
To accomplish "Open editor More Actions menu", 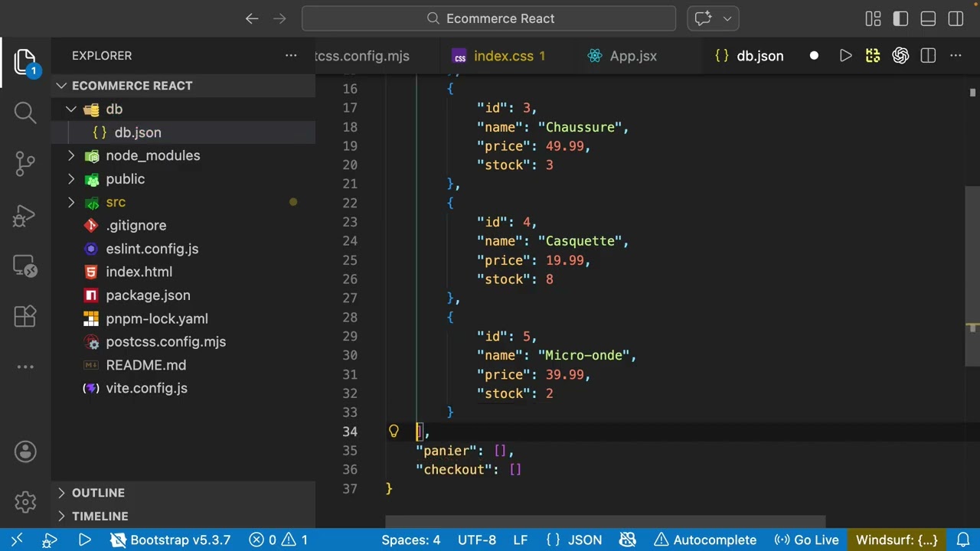I will (x=955, y=56).
